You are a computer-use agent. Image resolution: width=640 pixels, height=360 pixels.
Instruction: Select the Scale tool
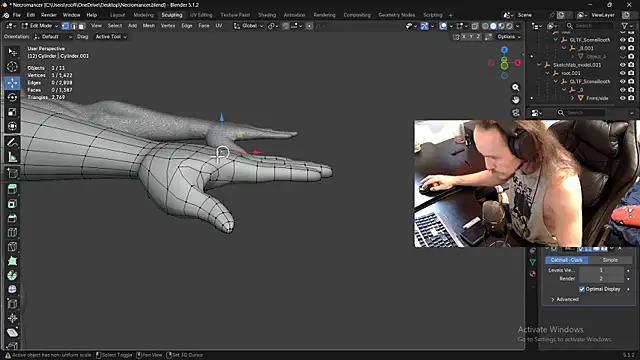coord(12,112)
